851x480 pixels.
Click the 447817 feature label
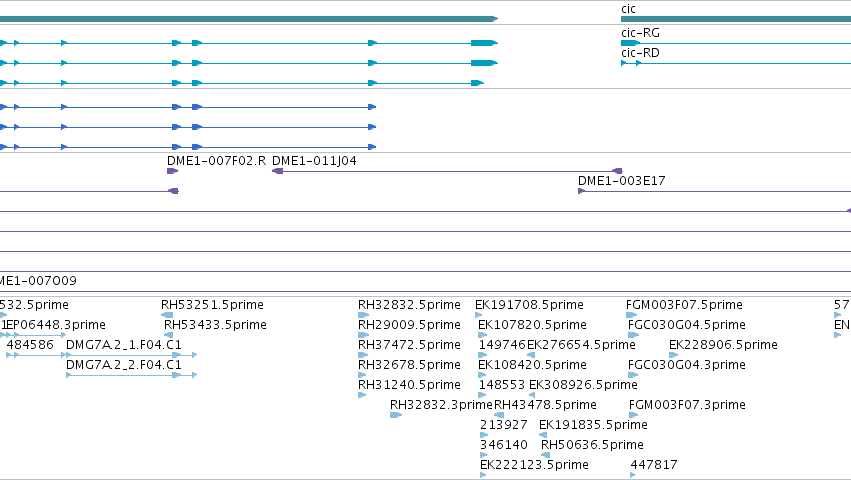click(654, 465)
